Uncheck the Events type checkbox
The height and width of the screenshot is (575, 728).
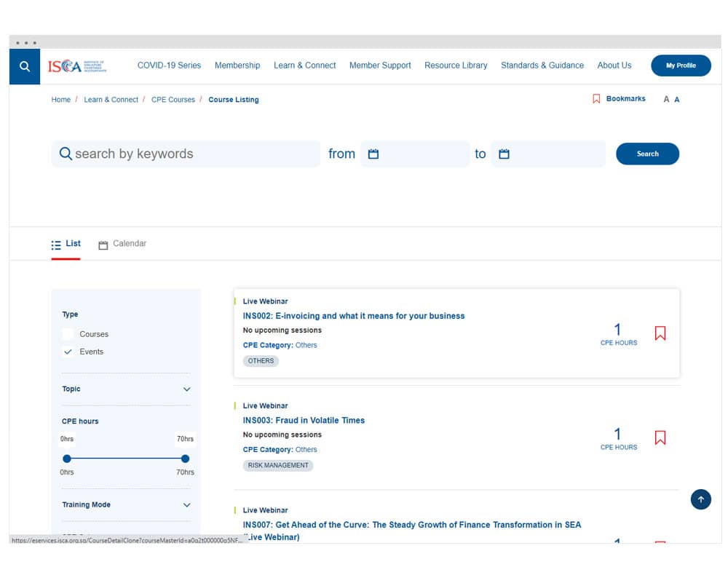coord(68,352)
